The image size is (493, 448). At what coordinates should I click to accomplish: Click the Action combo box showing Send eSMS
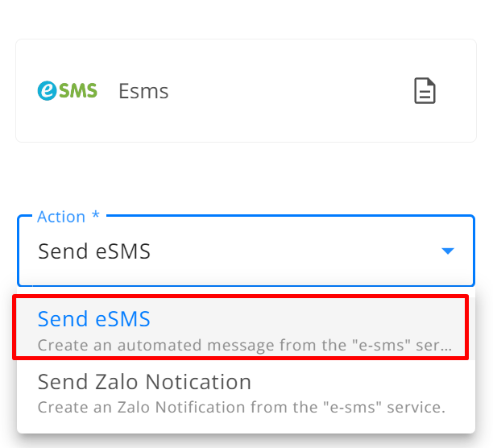246,251
